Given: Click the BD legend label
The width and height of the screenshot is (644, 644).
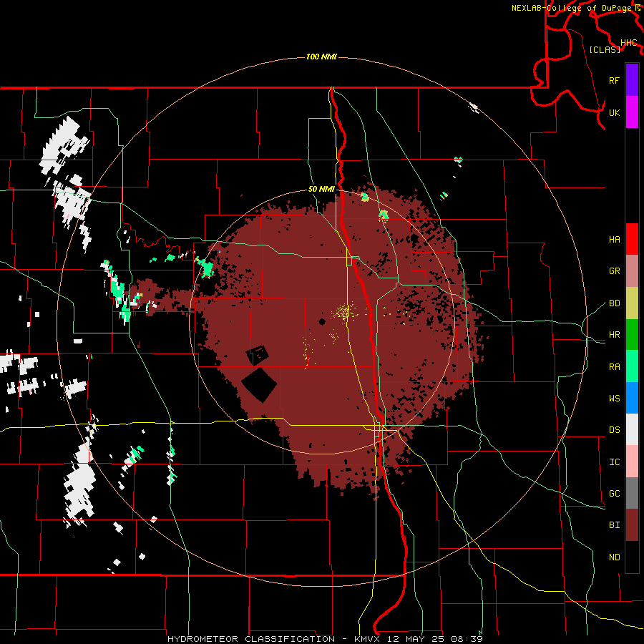Looking at the screenshot, I should 614,303.
